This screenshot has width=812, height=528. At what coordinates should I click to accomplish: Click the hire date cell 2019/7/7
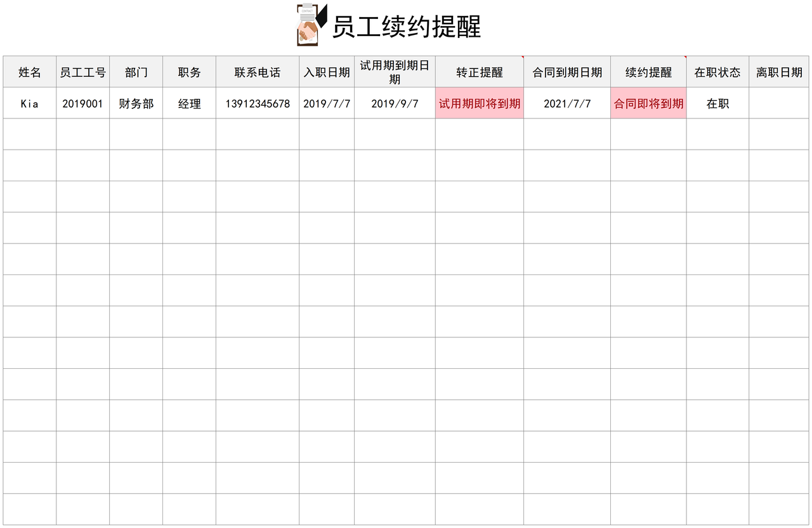[327, 103]
